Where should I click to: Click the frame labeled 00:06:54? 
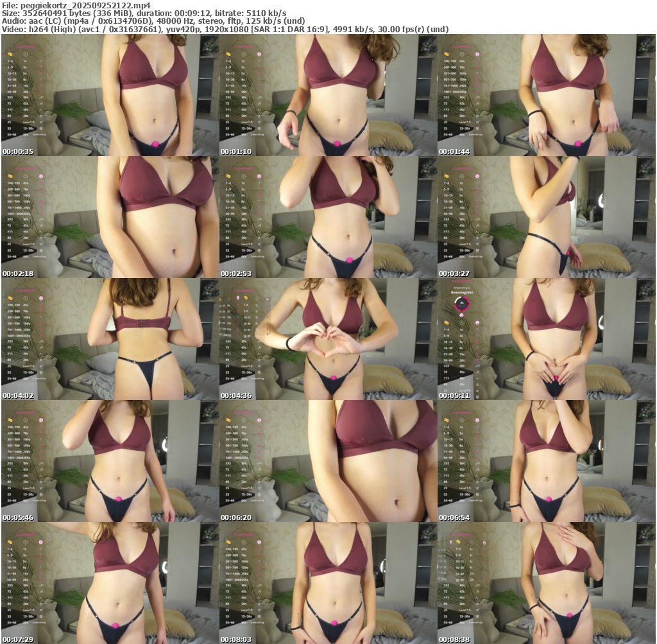tap(546, 461)
